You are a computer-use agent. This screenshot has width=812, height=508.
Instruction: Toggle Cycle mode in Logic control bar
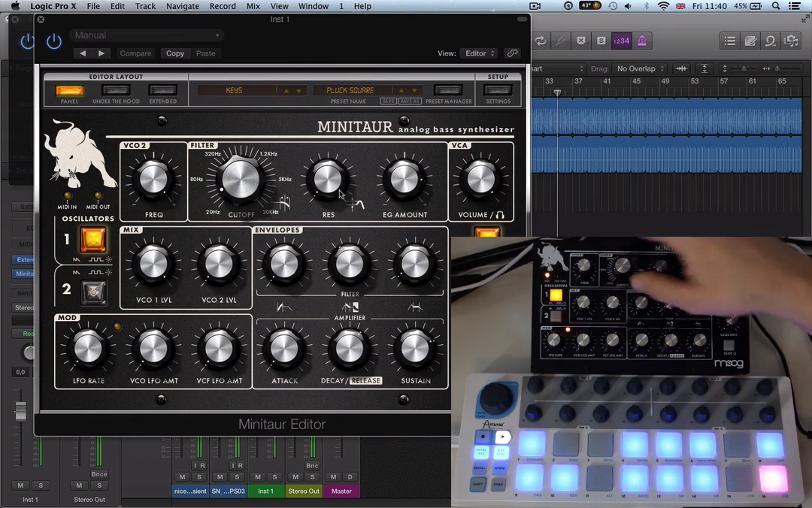pyautogui.click(x=541, y=41)
